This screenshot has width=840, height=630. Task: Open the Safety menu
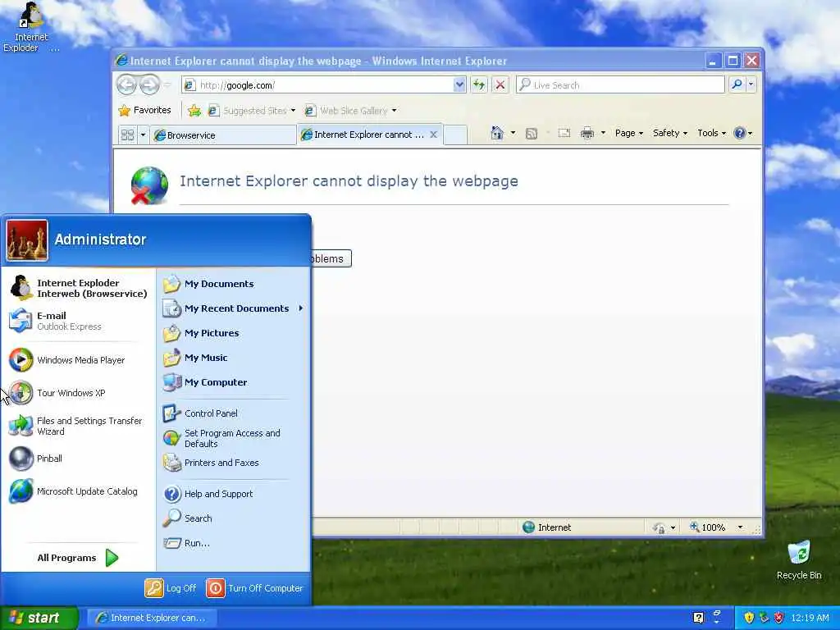(669, 133)
